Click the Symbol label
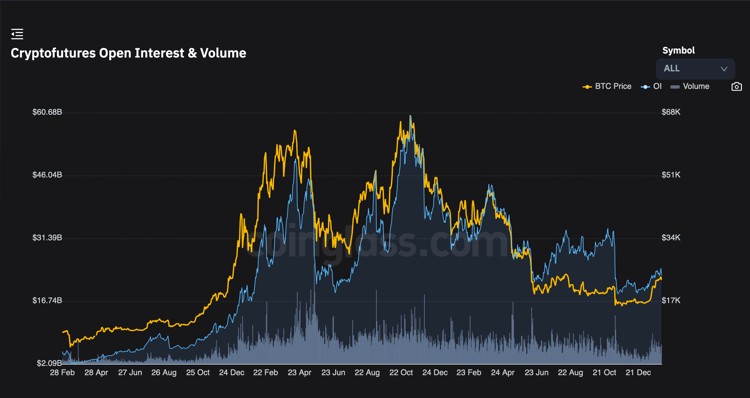 tap(678, 50)
